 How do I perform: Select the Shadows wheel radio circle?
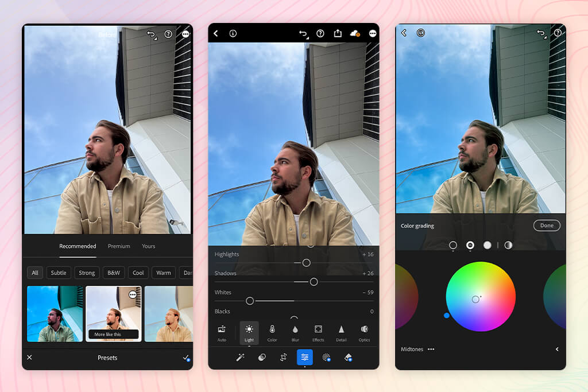click(x=453, y=245)
